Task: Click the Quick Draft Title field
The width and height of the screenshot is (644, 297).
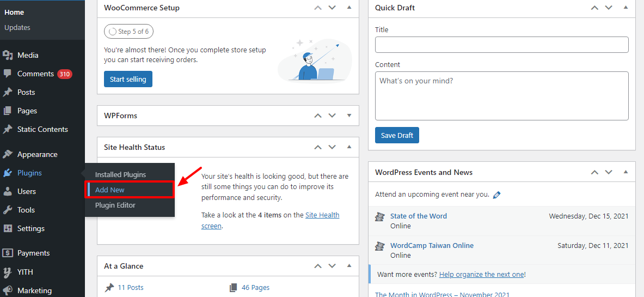Action: [x=501, y=45]
